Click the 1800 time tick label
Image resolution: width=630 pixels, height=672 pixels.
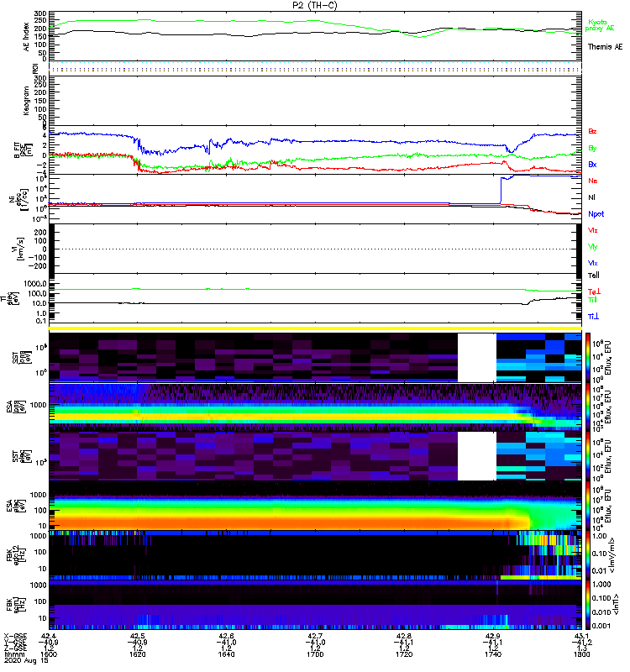click(x=581, y=654)
